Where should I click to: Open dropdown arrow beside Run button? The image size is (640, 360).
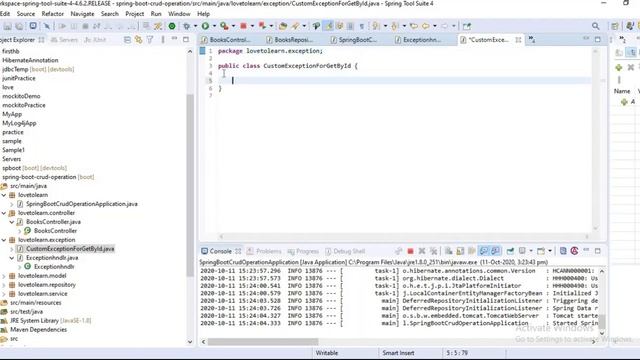pyautogui.click(x=214, y=26)
